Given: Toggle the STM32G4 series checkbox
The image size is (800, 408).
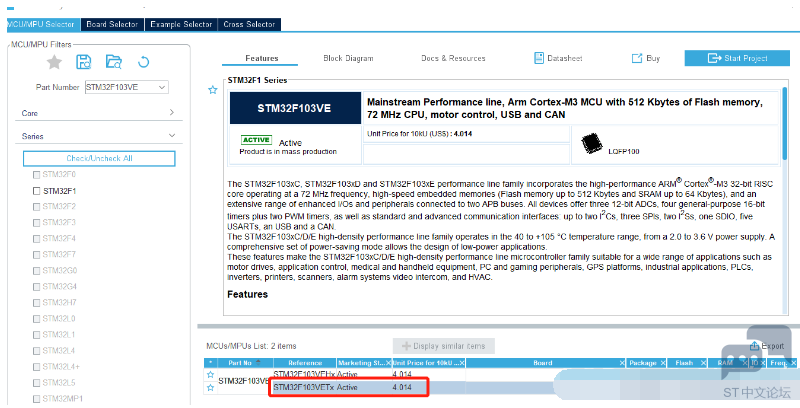Looking at the screenshot, I should [36, 287].
